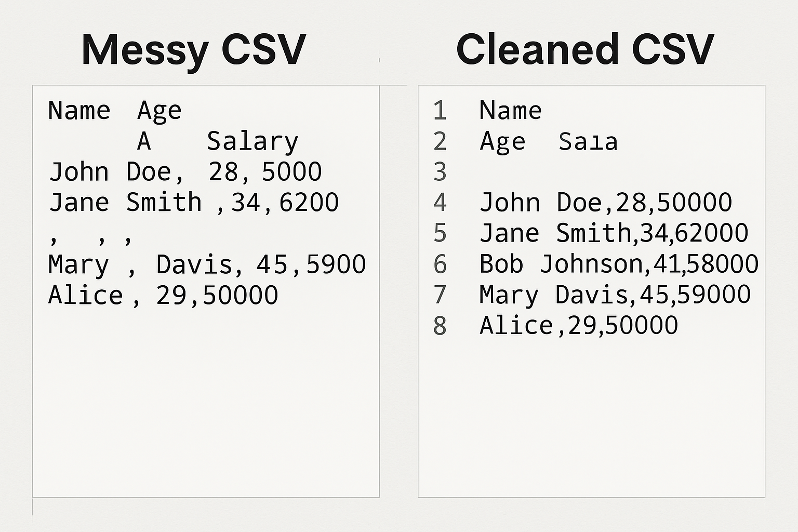Click the Messy CSV heading
The image size is (798, 532).
(x=194, y=50)
